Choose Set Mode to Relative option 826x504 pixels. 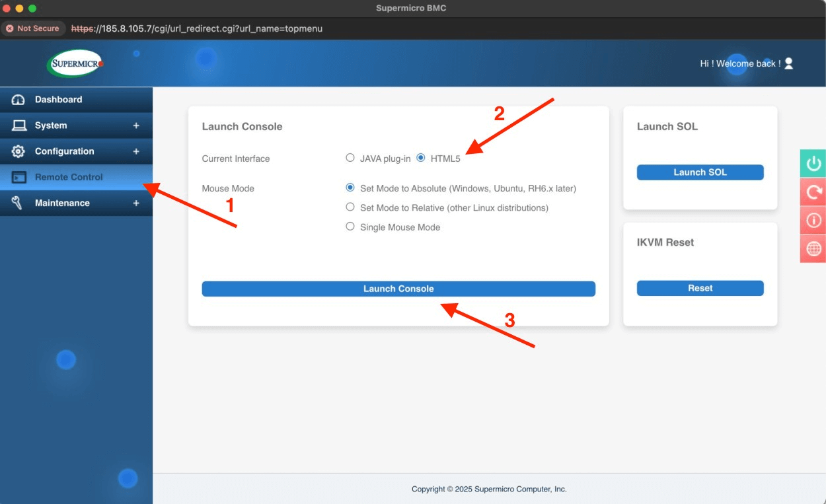pyautogui.click(x=350, y=207)
